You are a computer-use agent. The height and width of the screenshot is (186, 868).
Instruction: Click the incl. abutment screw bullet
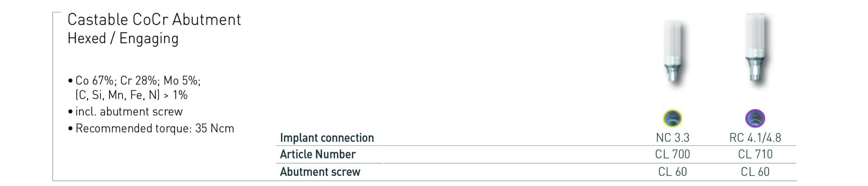pyautogui.click(x=128, y=112)
